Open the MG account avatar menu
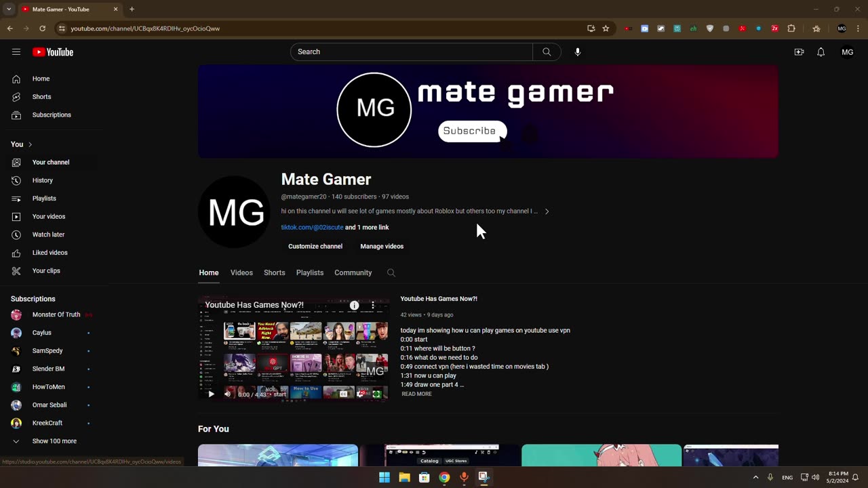 [x=848, y=52]
